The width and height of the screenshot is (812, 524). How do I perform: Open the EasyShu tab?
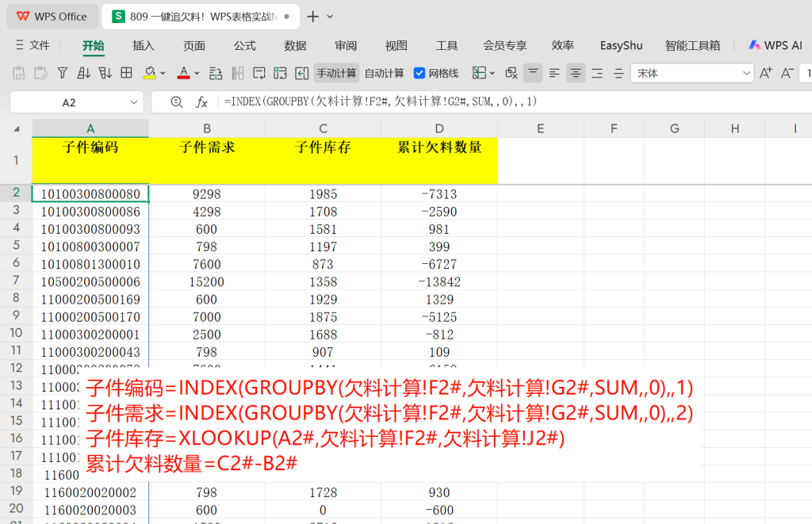click(x=622, y=45)
